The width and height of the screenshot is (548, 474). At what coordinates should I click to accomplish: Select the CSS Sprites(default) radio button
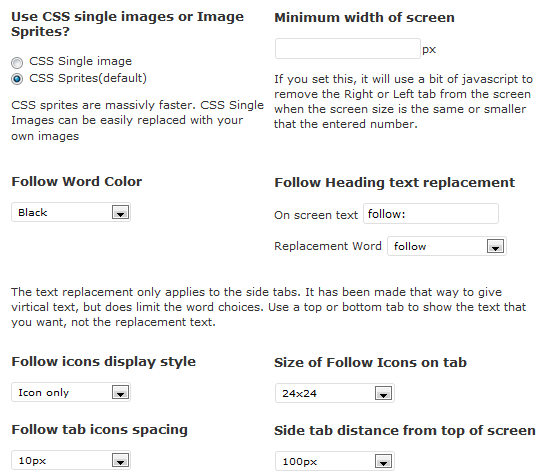tap(17, 79)
